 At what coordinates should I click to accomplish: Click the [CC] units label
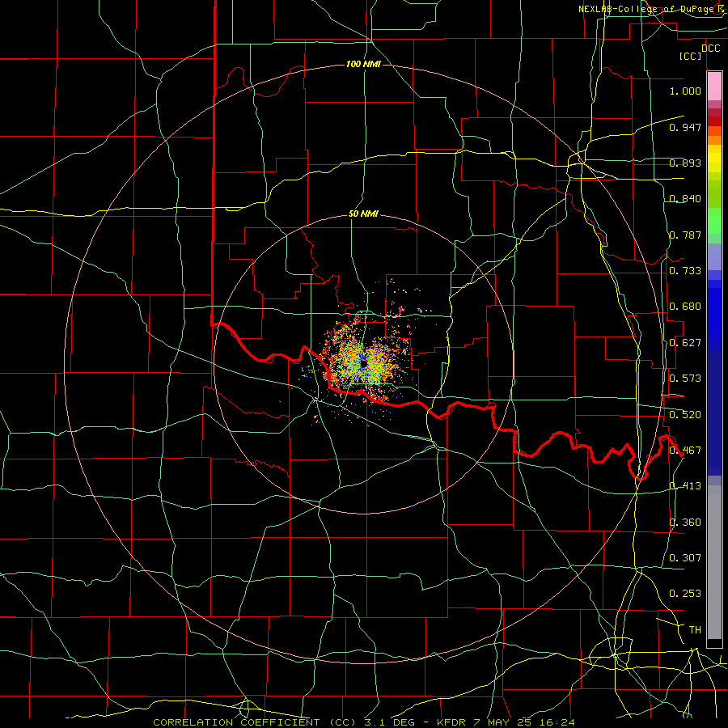click(x=691, y=56)
